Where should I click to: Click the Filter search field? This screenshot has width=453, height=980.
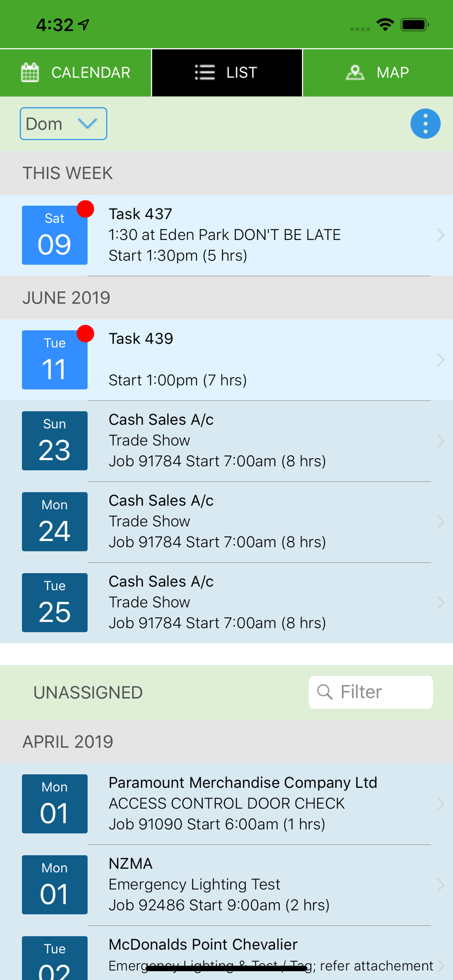pyautogui.click(x=371, y=692)
